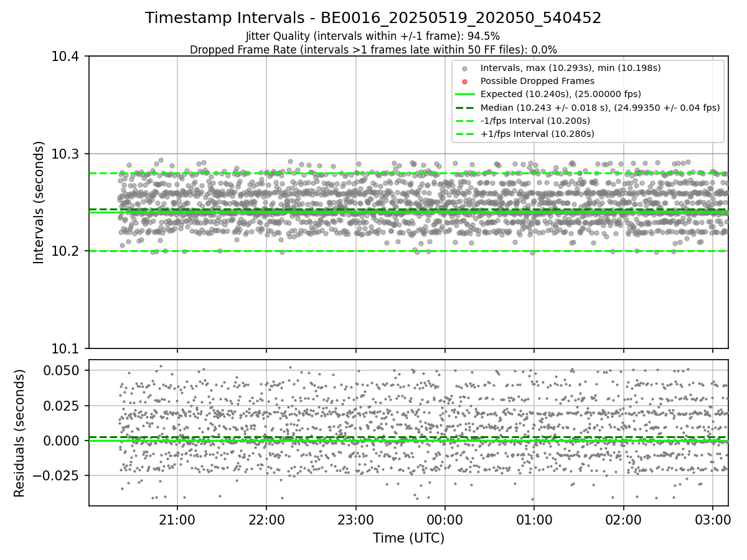Click legend entry "+1/fps Interval (10.280s)"
Screen dimensions: 747x560
click(538, 134)
